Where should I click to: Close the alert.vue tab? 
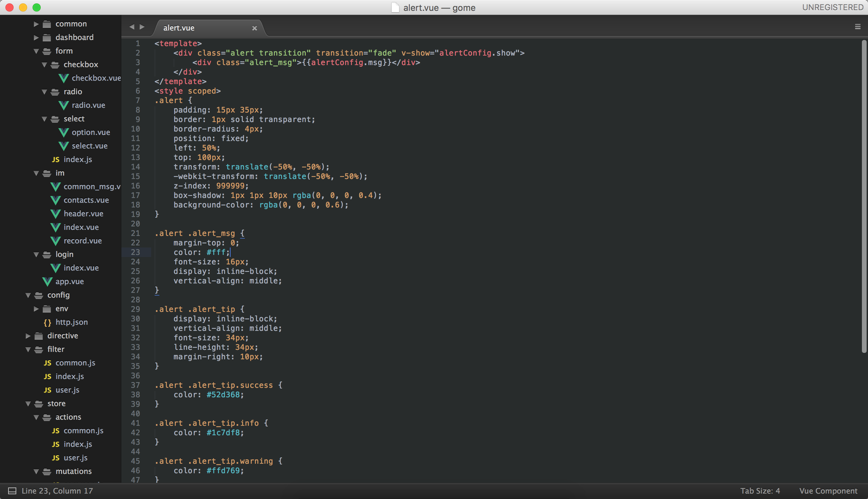point(254,28)
